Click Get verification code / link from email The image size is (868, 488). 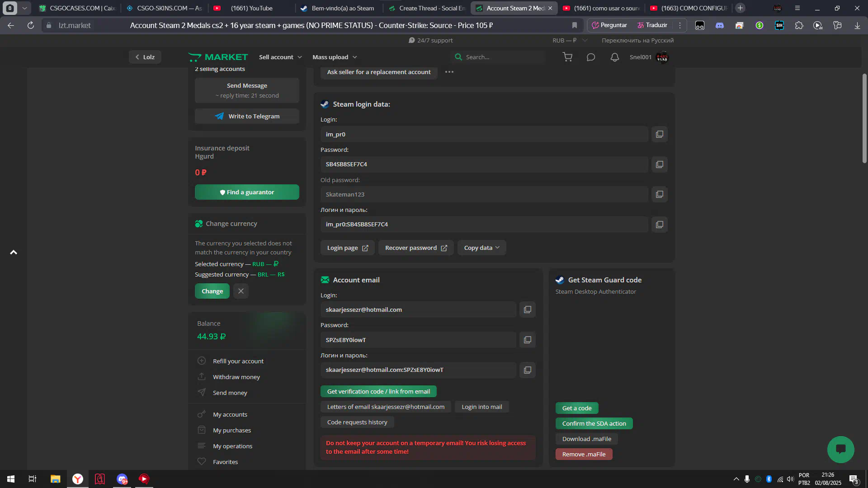click(378, 391)
